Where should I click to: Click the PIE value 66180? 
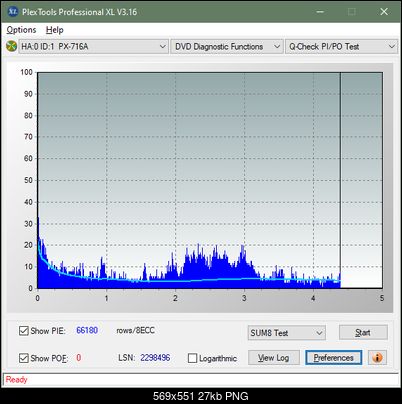point(87,330)
